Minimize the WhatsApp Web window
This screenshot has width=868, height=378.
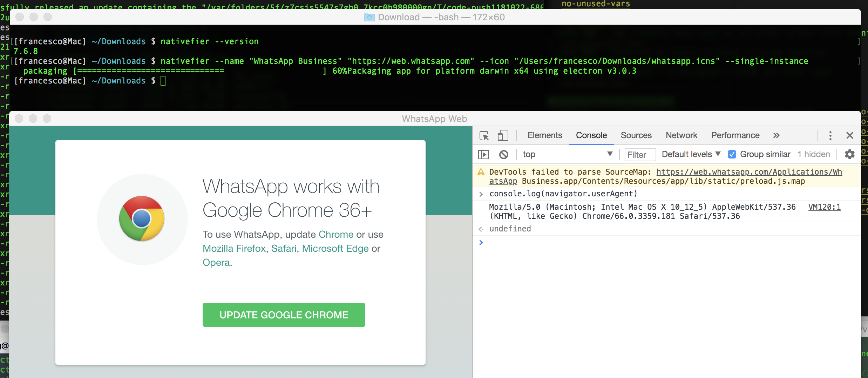point(33,119)
